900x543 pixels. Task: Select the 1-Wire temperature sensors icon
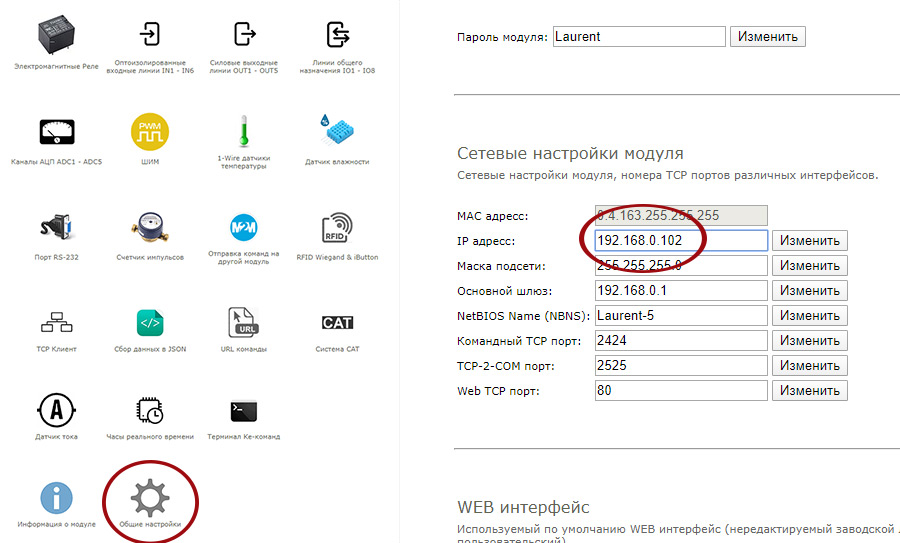tap(242, 131)
